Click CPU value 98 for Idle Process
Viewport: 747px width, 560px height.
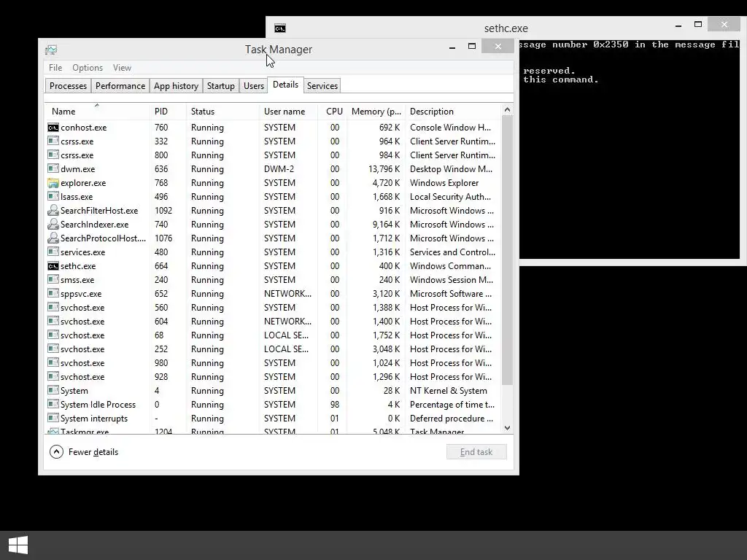tap(335, 404)
